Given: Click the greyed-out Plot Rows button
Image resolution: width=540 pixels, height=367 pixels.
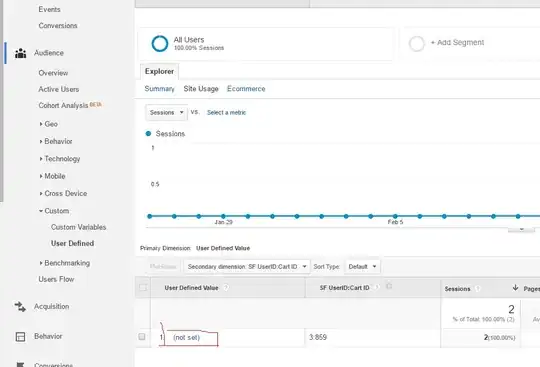Looking at the screenshot, I should 163,266.
